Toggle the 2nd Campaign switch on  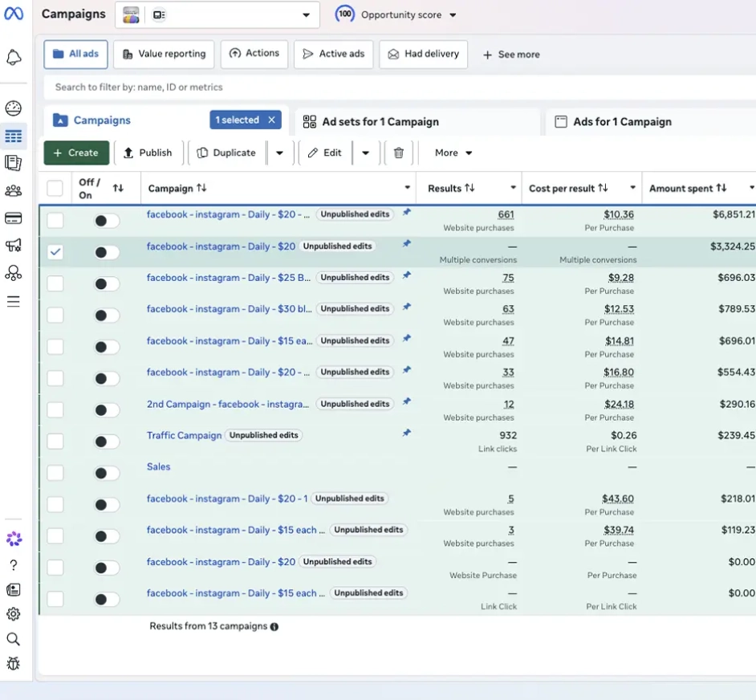106,410
